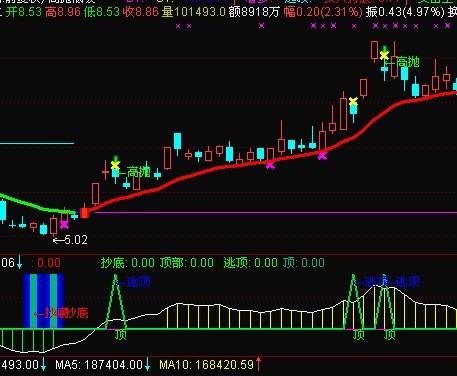This screenshot has height=376, width=457.
Task: Select the MA5: 187404.00 volume label
Action: [99, 364]
